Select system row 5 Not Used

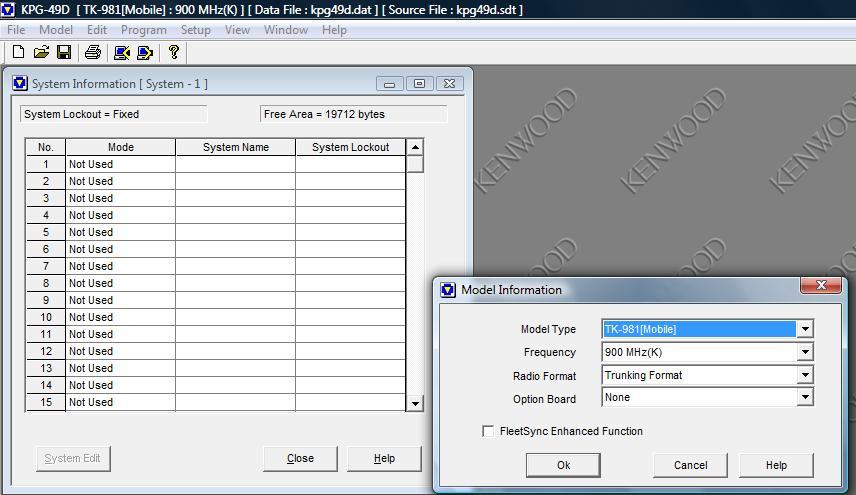pos(120,232)
